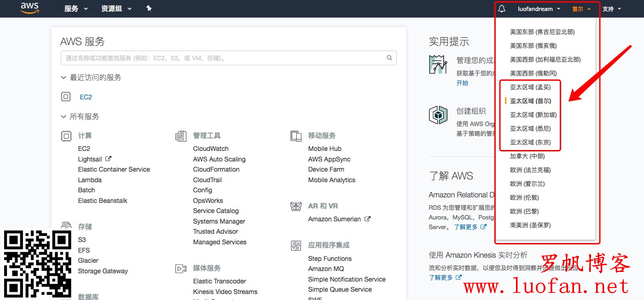Click external link icon beside Kinesis 了解更多
The width and height of the screenshot is (644, 300).
click(x=458, y=277)
